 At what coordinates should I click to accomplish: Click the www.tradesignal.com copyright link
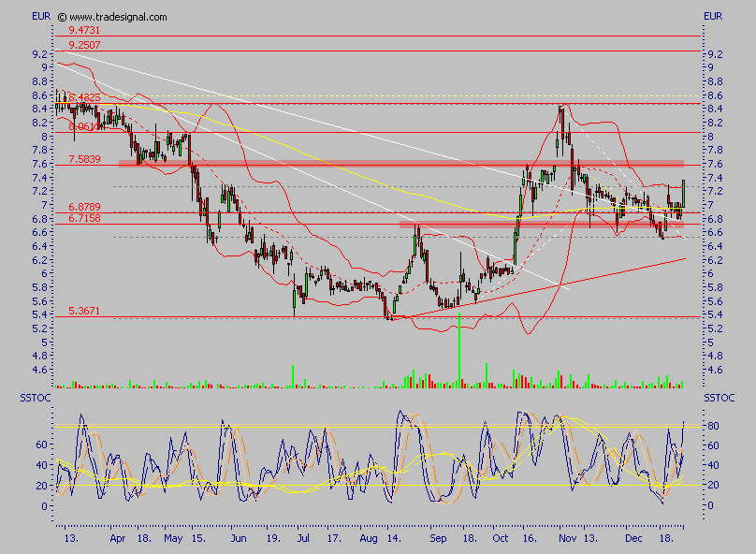[118, 17]
